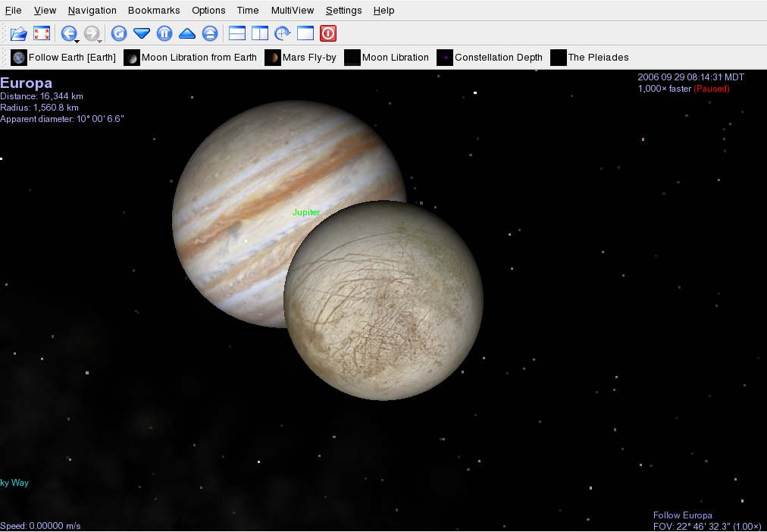
Task: Open the Settings menu
Action: click(344, 11)
